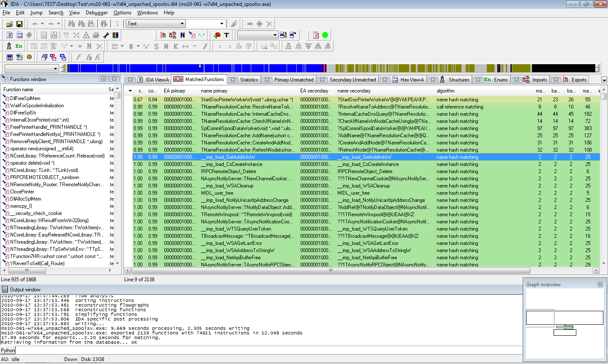Click the Python command input field
The height and width of the screenshot is (364, 608).
coord(269,350)
